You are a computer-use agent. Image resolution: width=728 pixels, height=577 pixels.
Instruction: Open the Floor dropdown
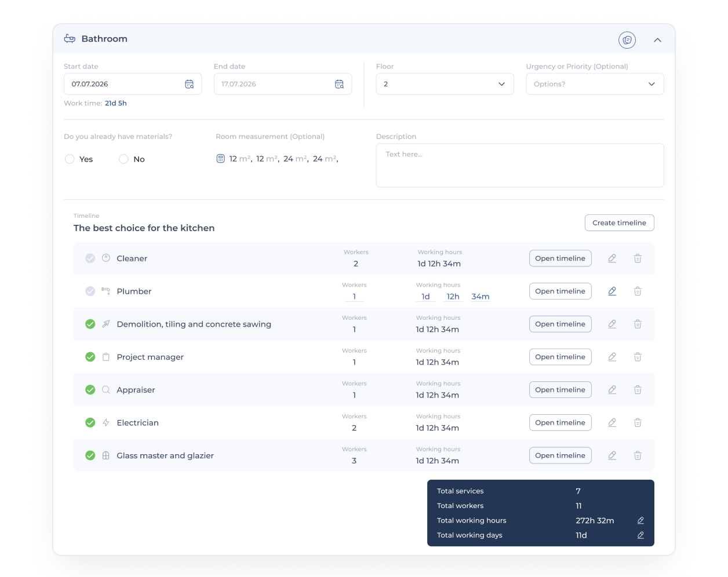click(445, 84)
